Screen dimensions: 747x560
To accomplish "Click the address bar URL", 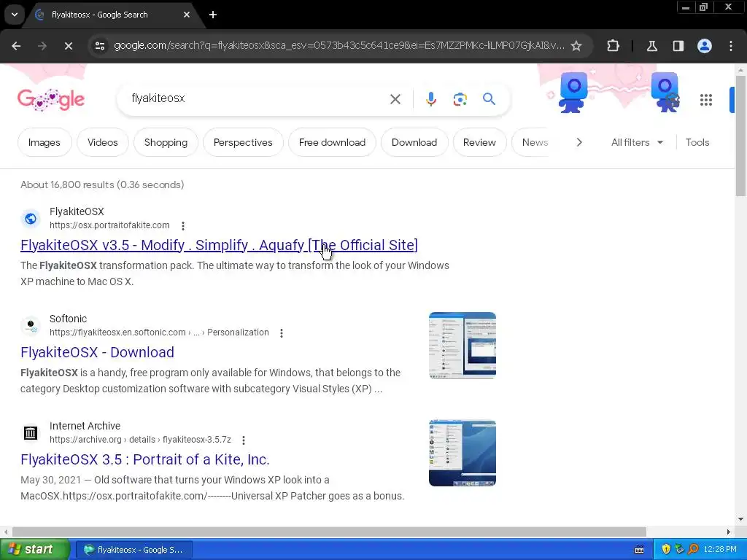I will [339, 46].
